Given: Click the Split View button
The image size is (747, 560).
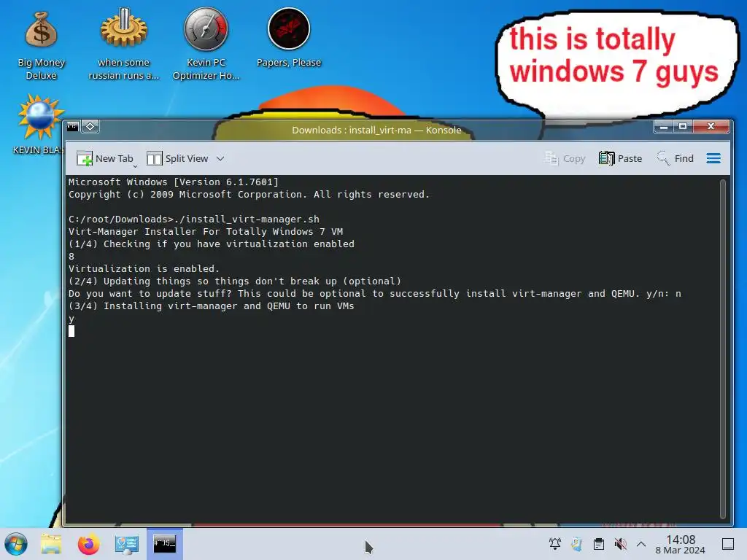Looking at the screenshot, I should point(177,158).
